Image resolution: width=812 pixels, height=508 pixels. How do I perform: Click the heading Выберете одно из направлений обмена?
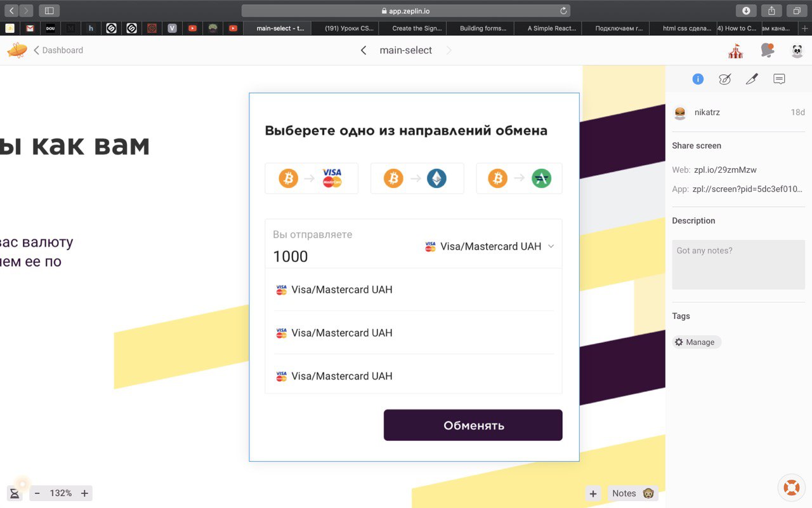click(x=406, y=131)
